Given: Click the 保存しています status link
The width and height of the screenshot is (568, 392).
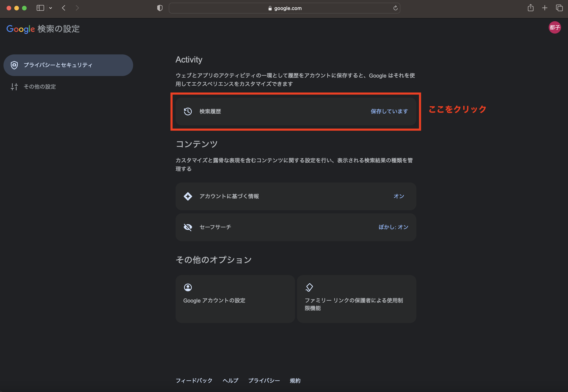Looking at the screenshot, I should coord(389,112).
